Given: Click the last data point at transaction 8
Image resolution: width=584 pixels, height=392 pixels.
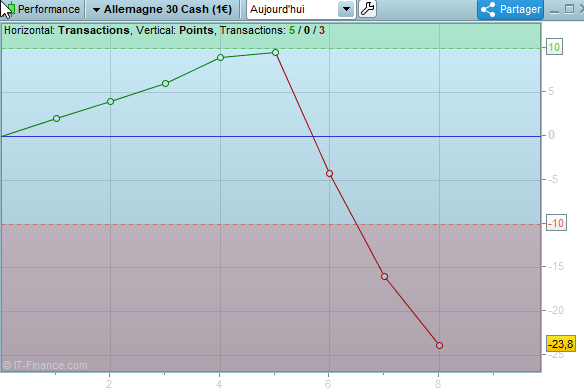Looking at the screenshot, I should click(x=439, y=345).
